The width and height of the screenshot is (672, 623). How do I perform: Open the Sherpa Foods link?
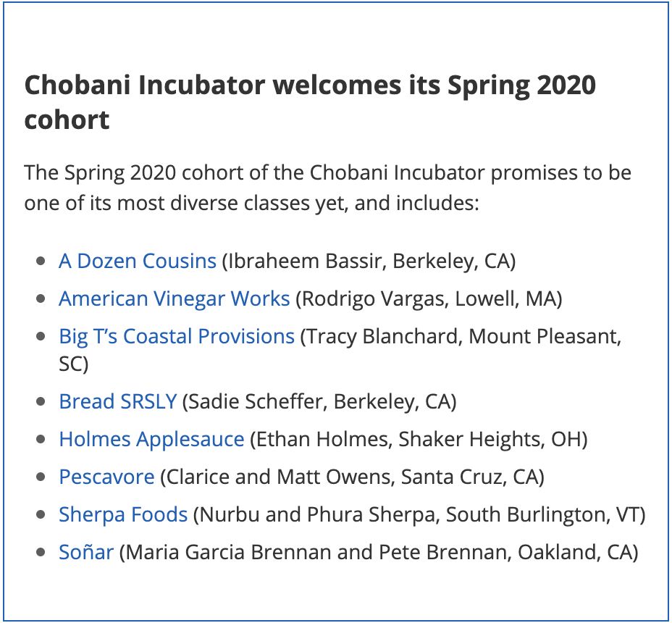123,514
